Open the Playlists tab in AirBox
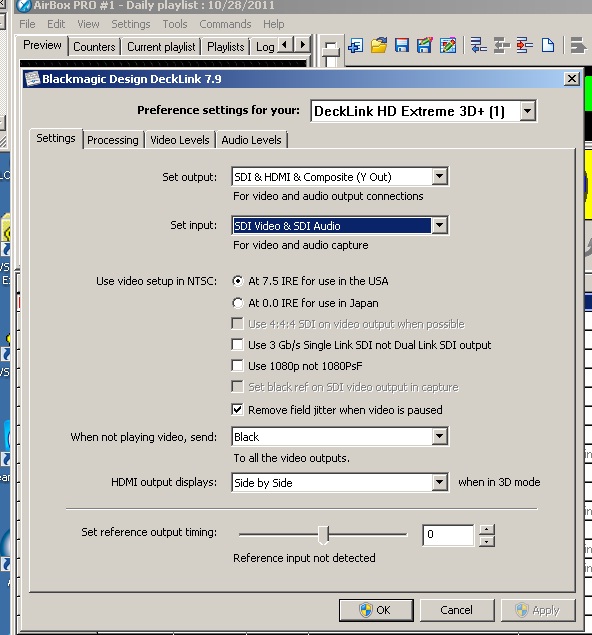The height and width of the screenshot is (635, 592). coord(226,47)
